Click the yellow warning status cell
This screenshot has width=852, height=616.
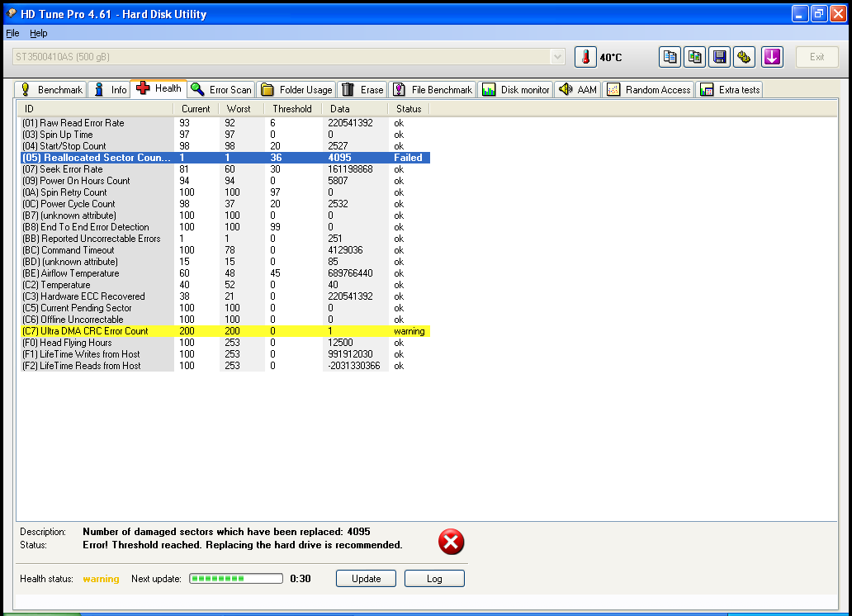click(x=409, y=331)
